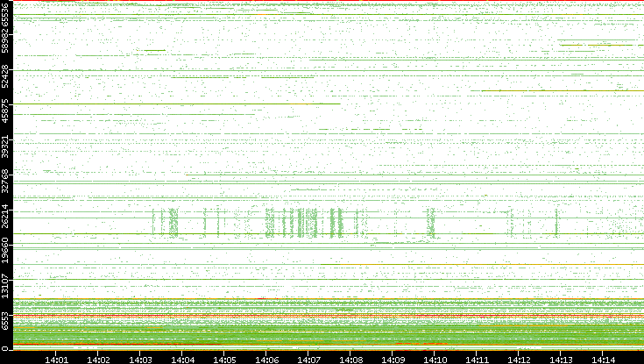Select the 14:03 tick label
The height and width of the screenshot is (364, 644).
140,359
